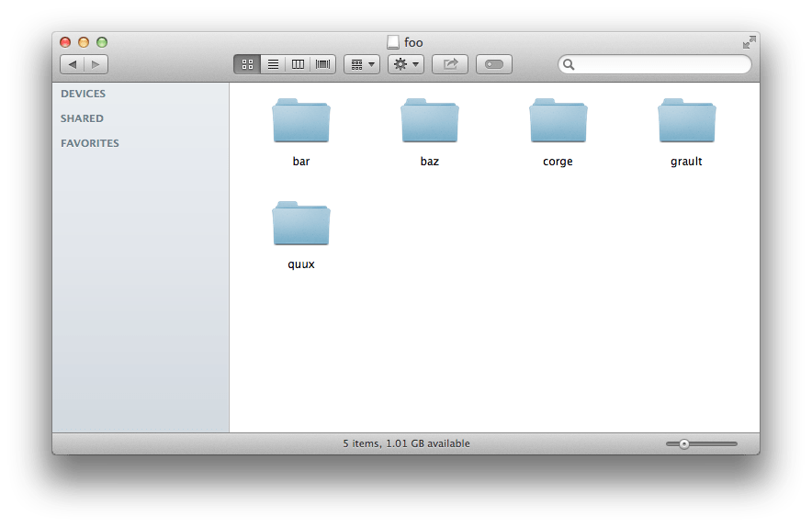Select the corge folder icon
The width and height of the screenshot is (812, 527).
coord(558,120)
